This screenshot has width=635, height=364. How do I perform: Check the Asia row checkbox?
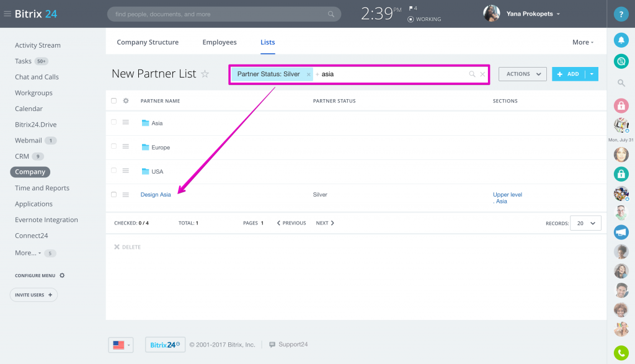(114, 122)
